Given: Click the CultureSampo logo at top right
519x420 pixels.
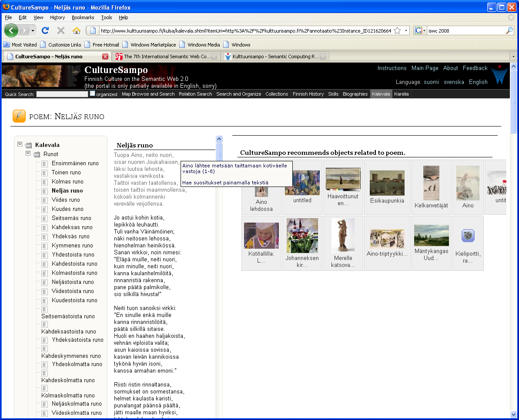Looking at the screenshot, I should pyautogui.click(x=499, y=74).
